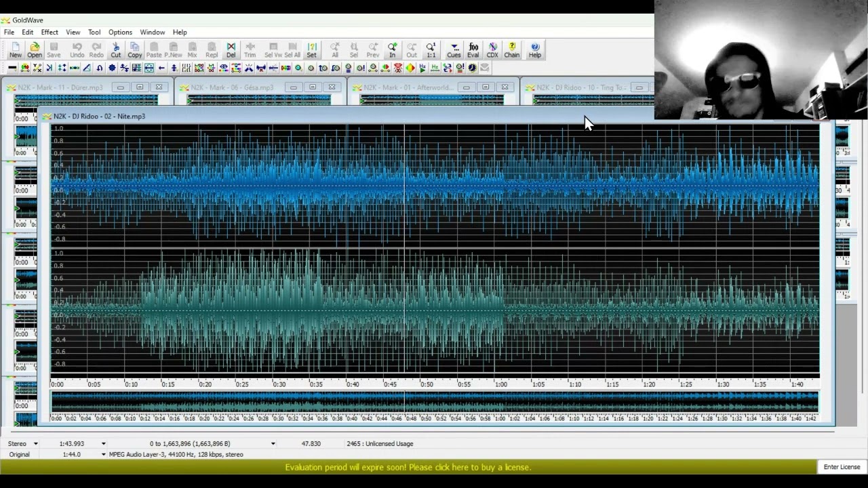This screenshot has width=868, height=488.
Task: Open a file with the Open icon
Action: pyautogui.click(x=35, y=49)
